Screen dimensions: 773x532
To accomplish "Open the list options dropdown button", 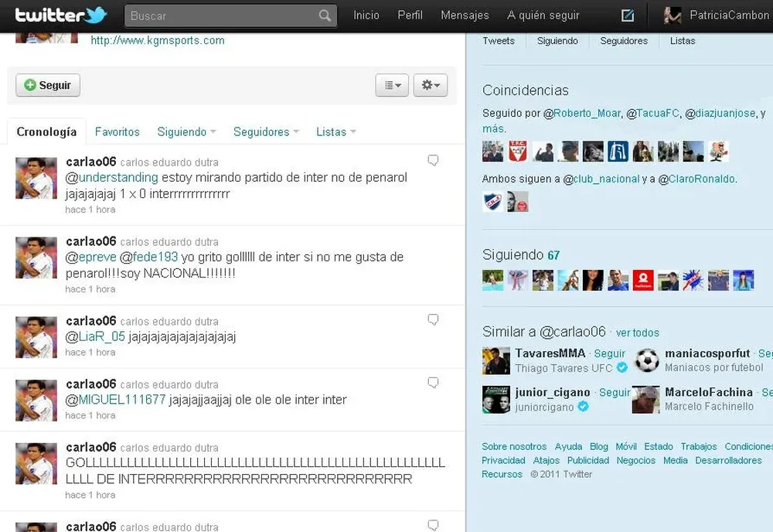I will tap(392, 85).
